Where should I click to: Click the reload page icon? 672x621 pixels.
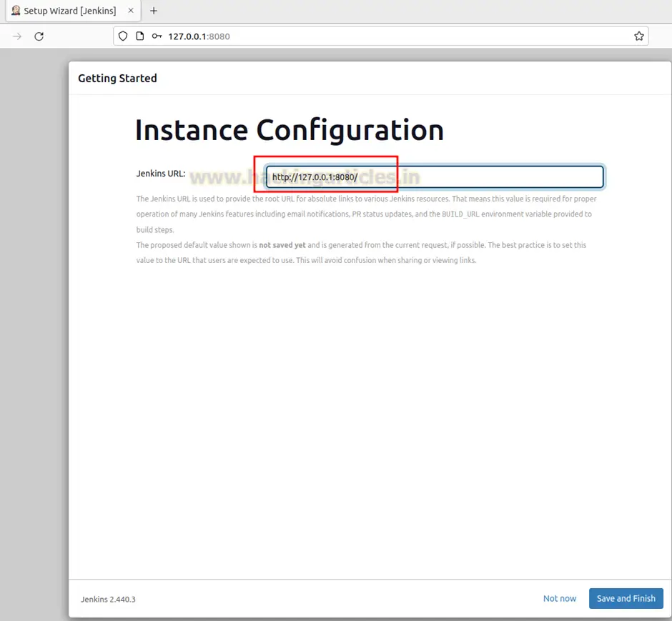[39, 36]
